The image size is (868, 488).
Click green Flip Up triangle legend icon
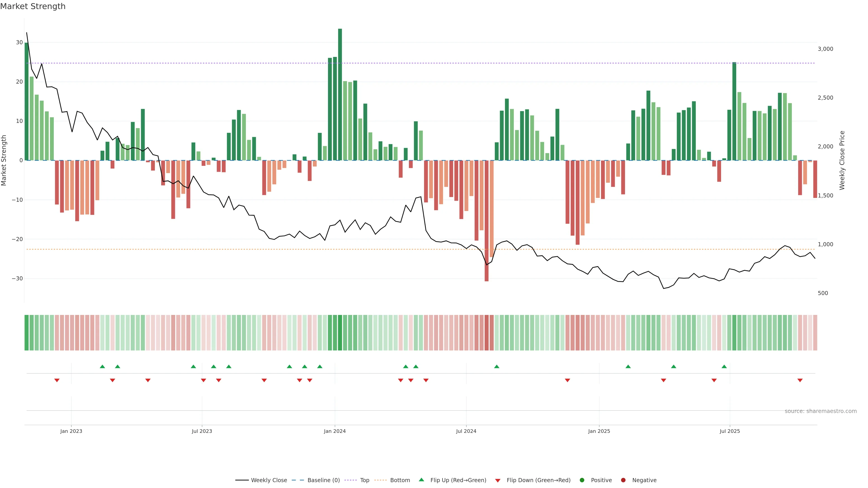click(x=421, y=480)
